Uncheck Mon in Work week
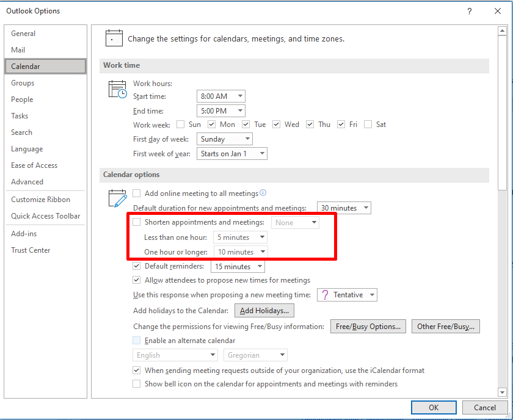The width and height of the screenshot is (513, 420). [x=212, y=125]
